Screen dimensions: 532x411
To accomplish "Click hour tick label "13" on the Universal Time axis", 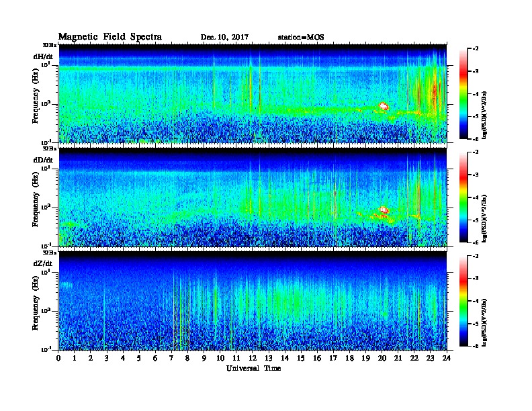I will tap(269, 359).
